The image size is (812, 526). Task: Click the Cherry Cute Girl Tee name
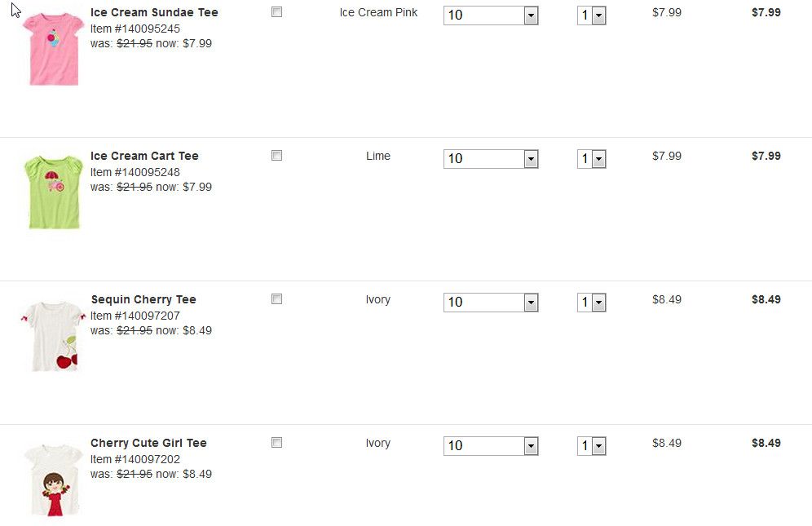pyautogui.click(x=148, y=443)
